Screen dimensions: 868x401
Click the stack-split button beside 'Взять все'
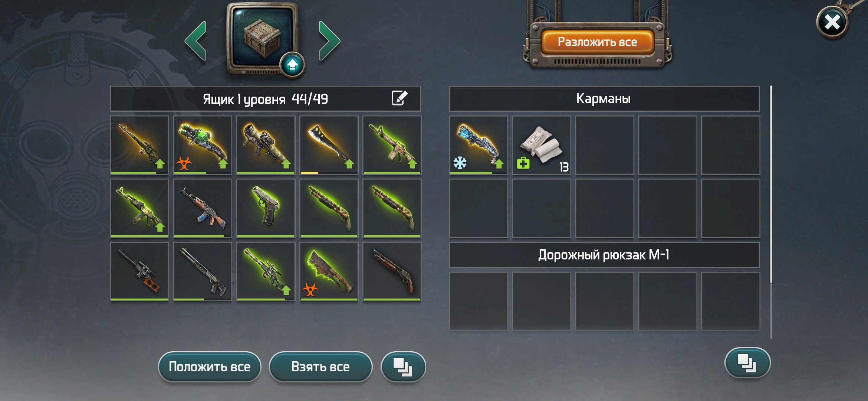pyautogui.click(x=403, y=367)
